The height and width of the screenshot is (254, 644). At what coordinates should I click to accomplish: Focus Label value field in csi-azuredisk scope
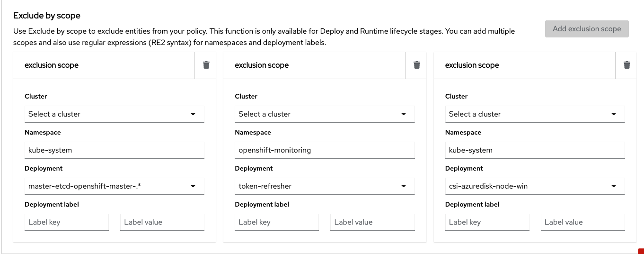click(582, 222)
